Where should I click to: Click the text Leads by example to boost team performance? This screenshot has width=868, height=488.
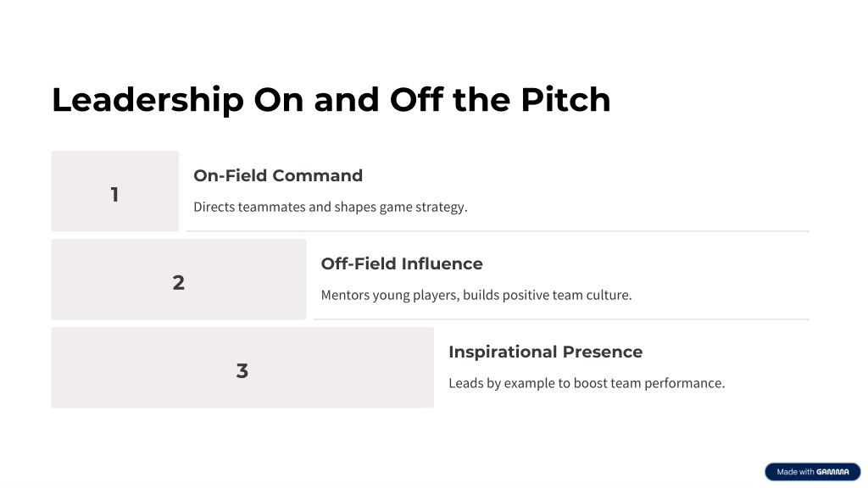click(x=587, y=383)
